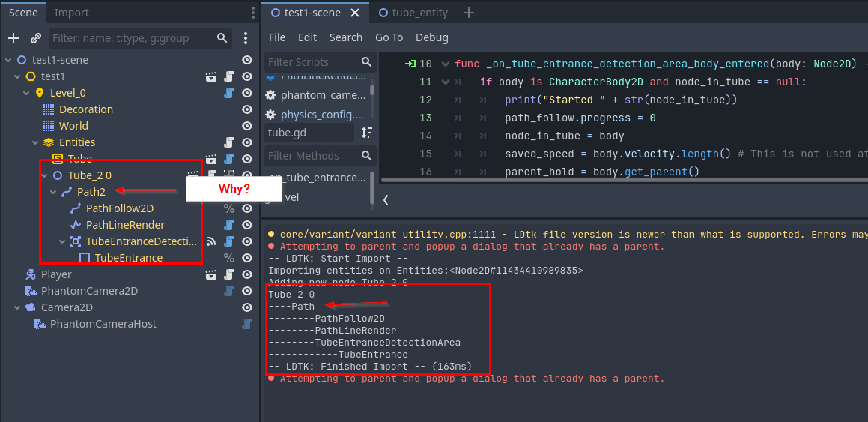The height and width of the screenshot is (422, 868).
Task: Toggle visibility of test1-scene root node
Action: pyautogui.click(x=247, y=60)
